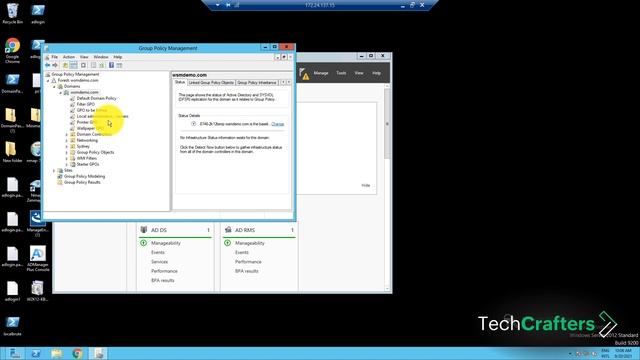Expand the Starter GPOs node
The height and width of the screenshot is (360, 640).
[x=67, y=164]
